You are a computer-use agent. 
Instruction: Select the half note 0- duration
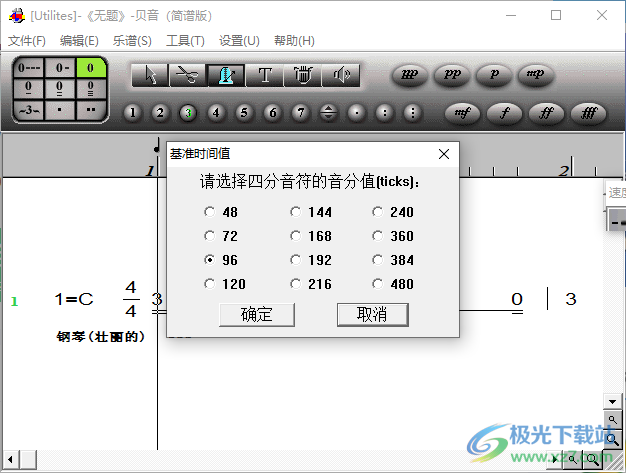point(60,67)
